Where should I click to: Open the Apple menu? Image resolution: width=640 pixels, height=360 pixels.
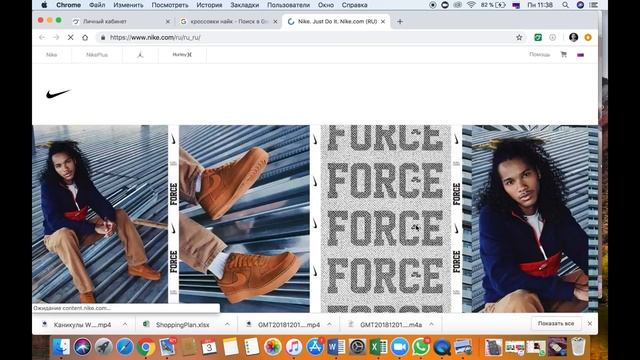point(44,5)
